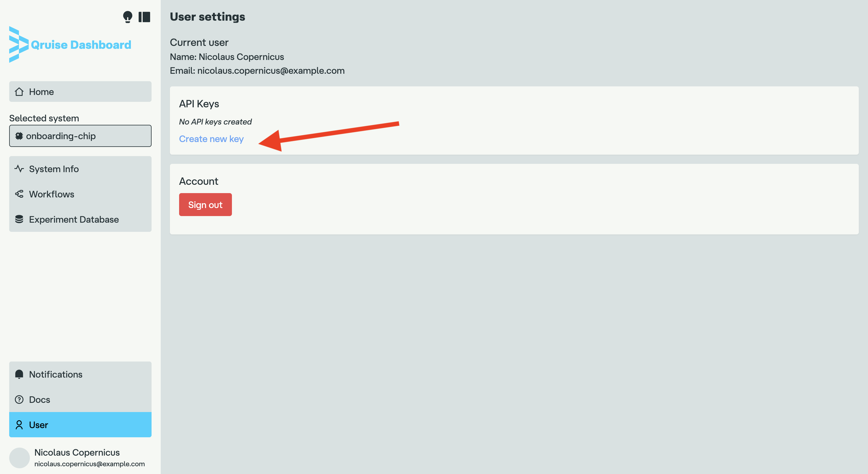The width and height of the screenshot is (868, 474).
Task: Click the System Info pulse icon
Action: click(x=19, y=168)
